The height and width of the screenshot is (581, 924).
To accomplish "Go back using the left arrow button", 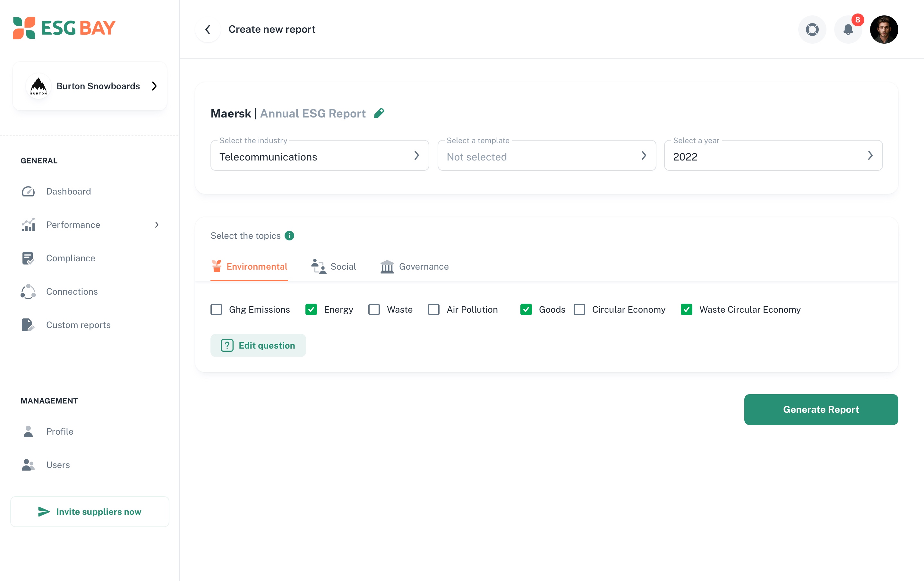I will coord(208,29).
